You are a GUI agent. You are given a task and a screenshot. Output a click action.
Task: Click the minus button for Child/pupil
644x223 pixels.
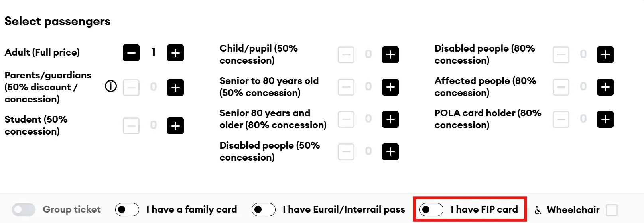point(346,55)
